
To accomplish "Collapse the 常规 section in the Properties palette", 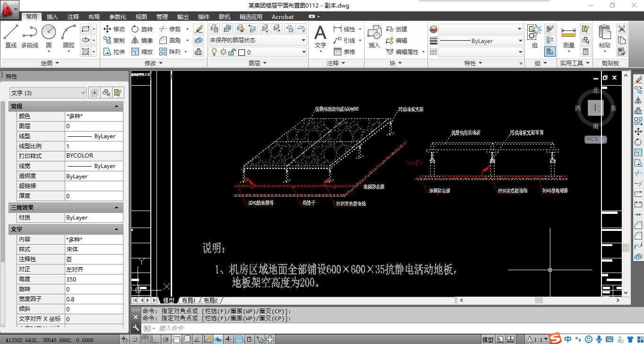I will coord(117,106).
